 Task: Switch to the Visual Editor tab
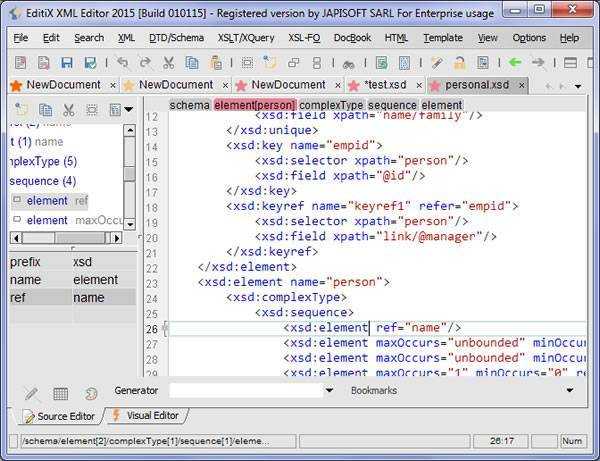click(147, 415)
